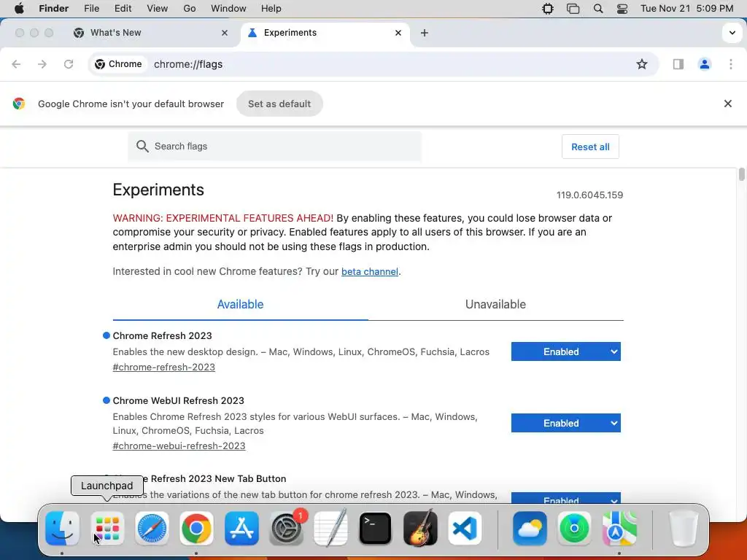
Task: Click the Google Chrome dock icon
Action: click(196, 528)
